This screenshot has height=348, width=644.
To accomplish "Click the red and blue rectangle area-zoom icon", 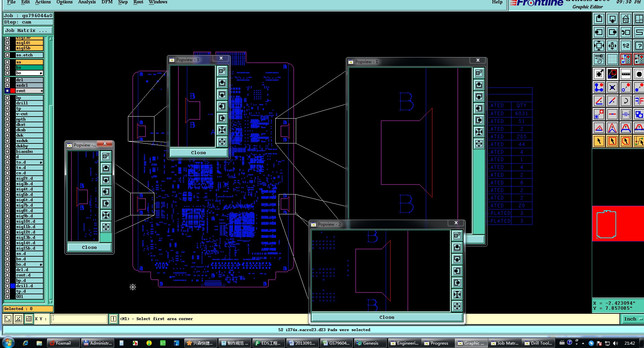I will [x=612, y=74].
